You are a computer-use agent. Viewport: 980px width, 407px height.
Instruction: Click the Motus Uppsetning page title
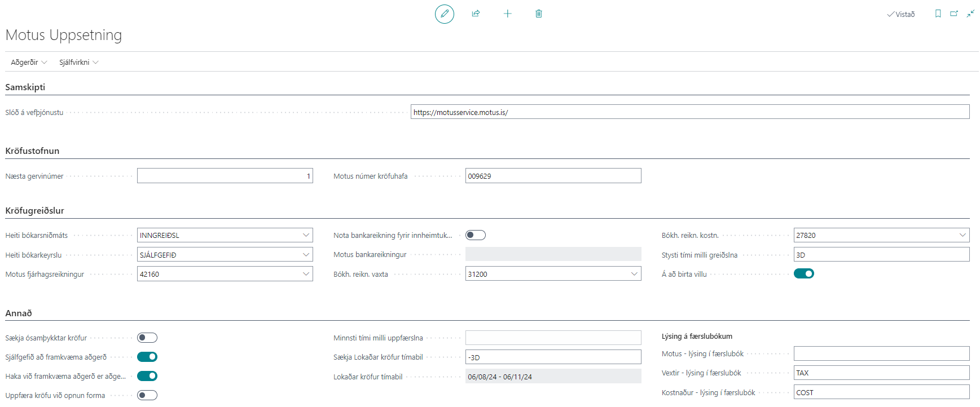click(64, 35)
